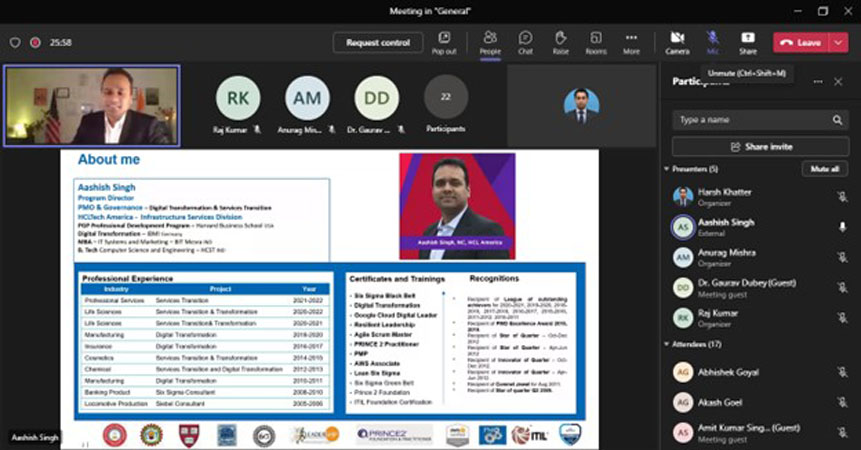Image resolution: width=861 pixels, height=450 pixels.
Task: Open Participants panel more options ellipsis
Action: point(817,82)
